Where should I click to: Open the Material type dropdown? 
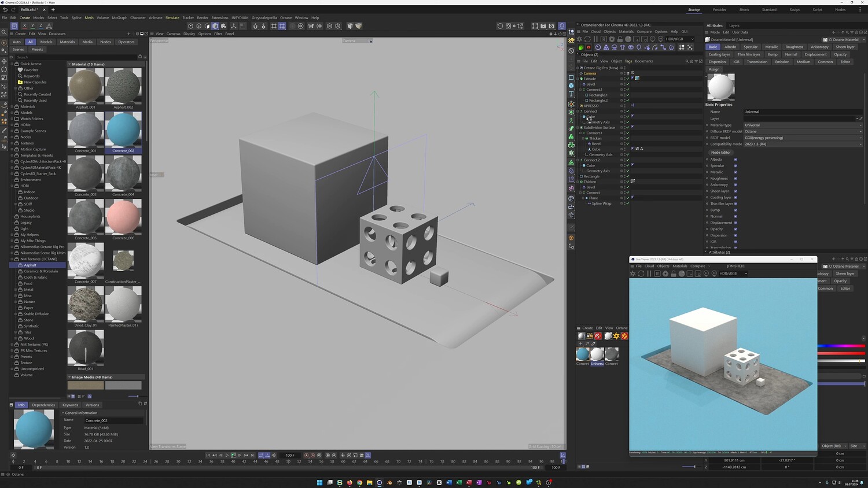(x=803, y=125)
